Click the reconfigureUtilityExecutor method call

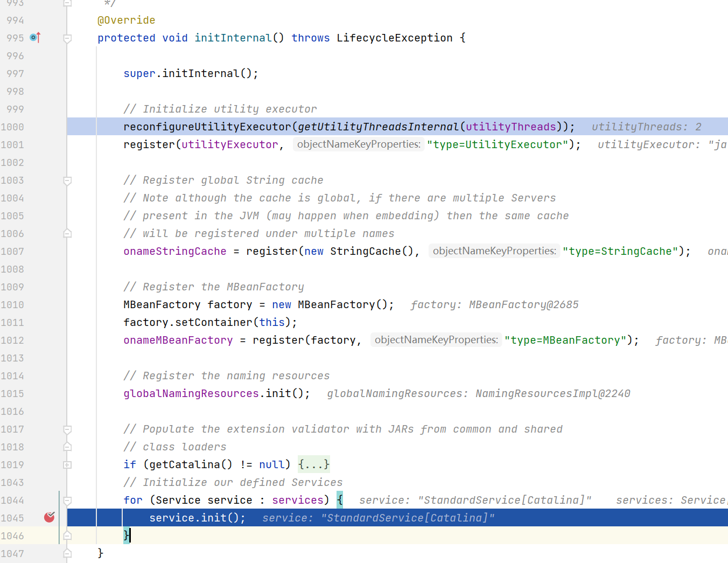207,127
